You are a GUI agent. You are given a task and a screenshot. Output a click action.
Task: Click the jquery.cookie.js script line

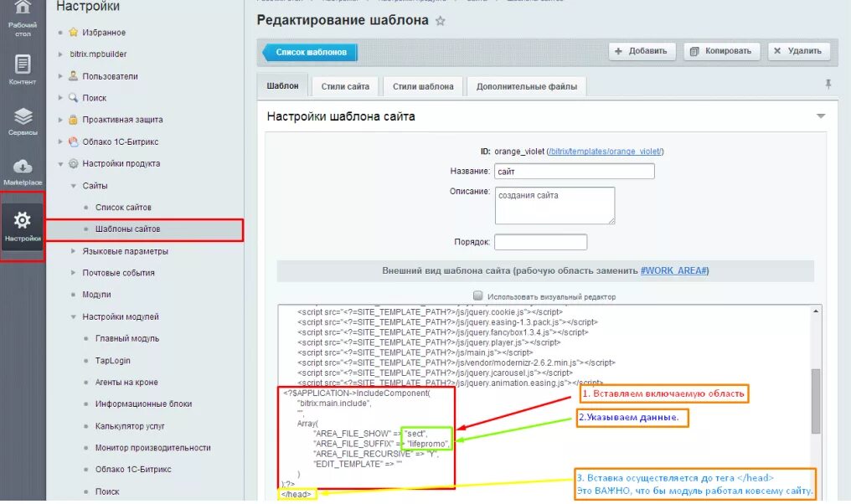pos(430,312)
